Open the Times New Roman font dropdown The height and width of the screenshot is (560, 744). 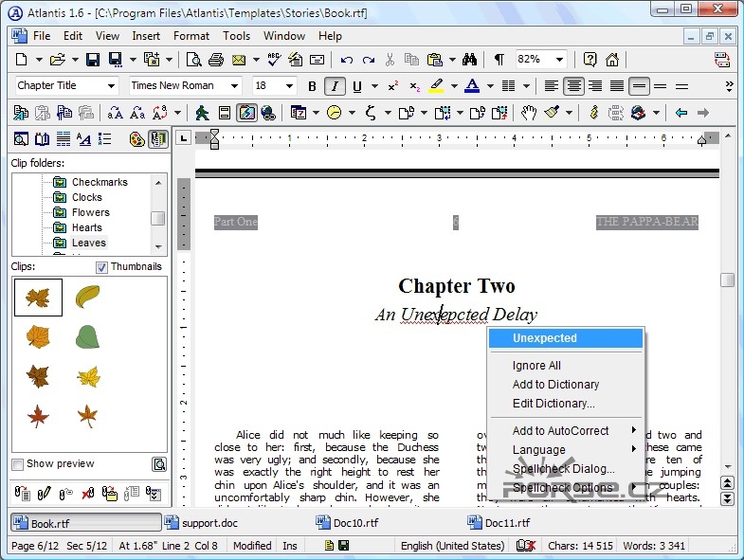pos(234,86)
